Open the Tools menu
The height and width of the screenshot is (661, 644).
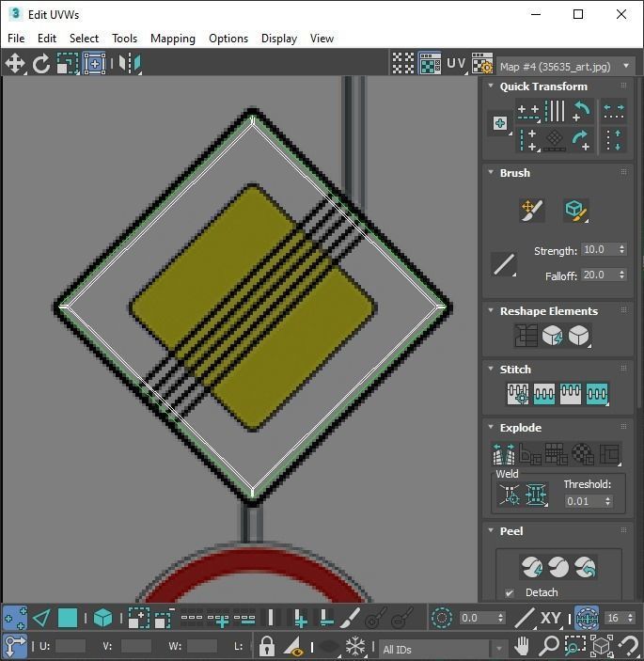point(124,39)
